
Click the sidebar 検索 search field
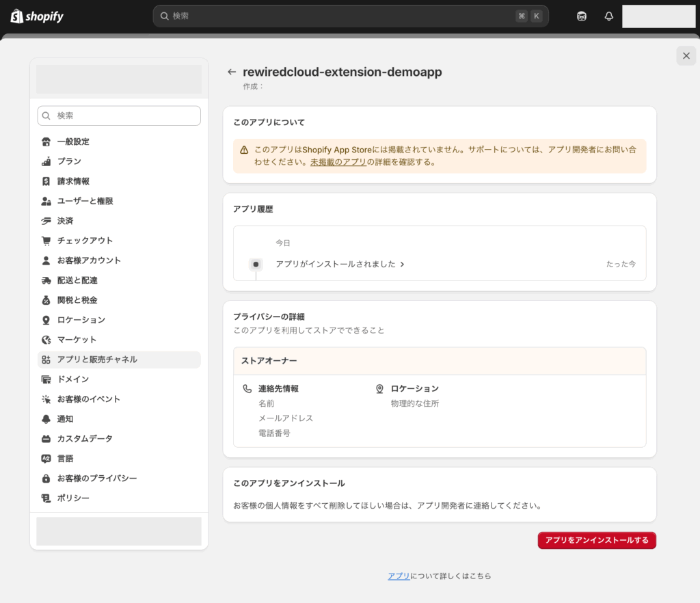(x=119, y=116)
